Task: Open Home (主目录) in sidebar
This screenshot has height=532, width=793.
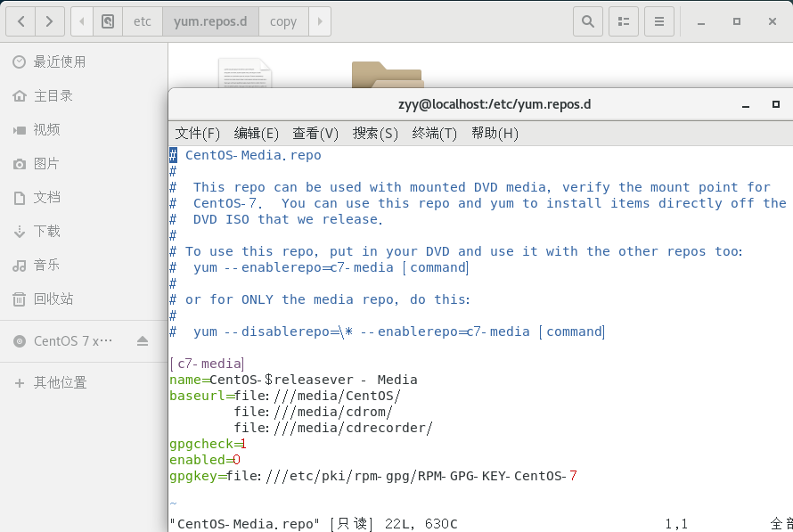Action: pos(84,95)
